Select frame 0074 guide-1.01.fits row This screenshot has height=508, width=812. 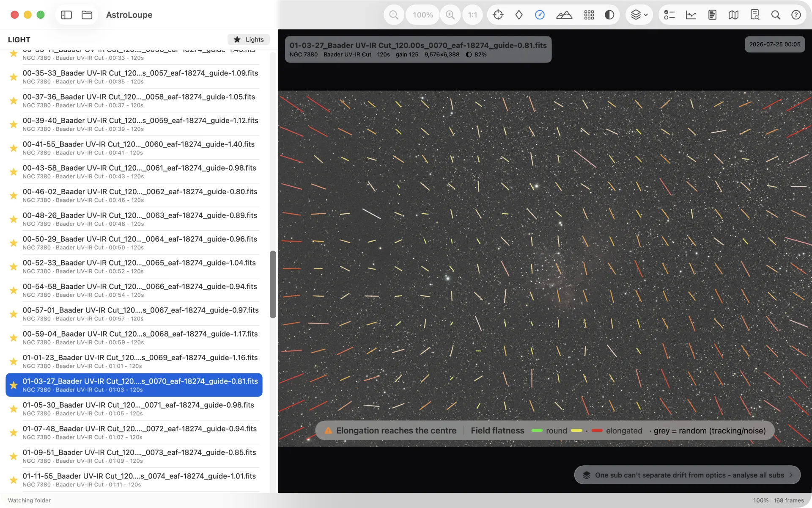point(134,480)
